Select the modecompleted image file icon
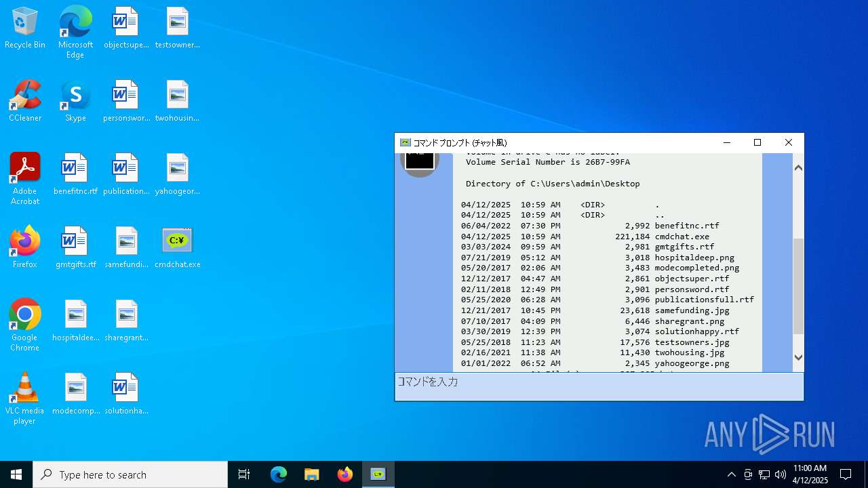Screen dimensions: 868x488 tap(75, 394)
